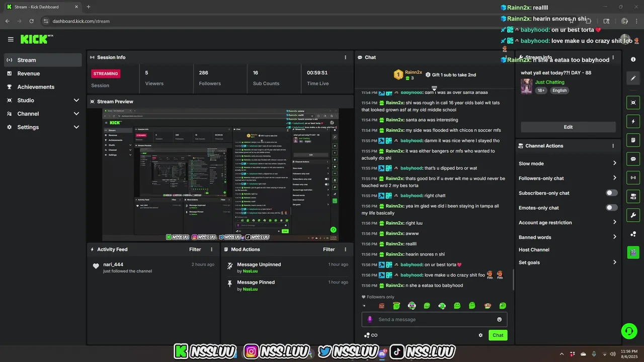Open Mod Actions three-dot menu

345,249
